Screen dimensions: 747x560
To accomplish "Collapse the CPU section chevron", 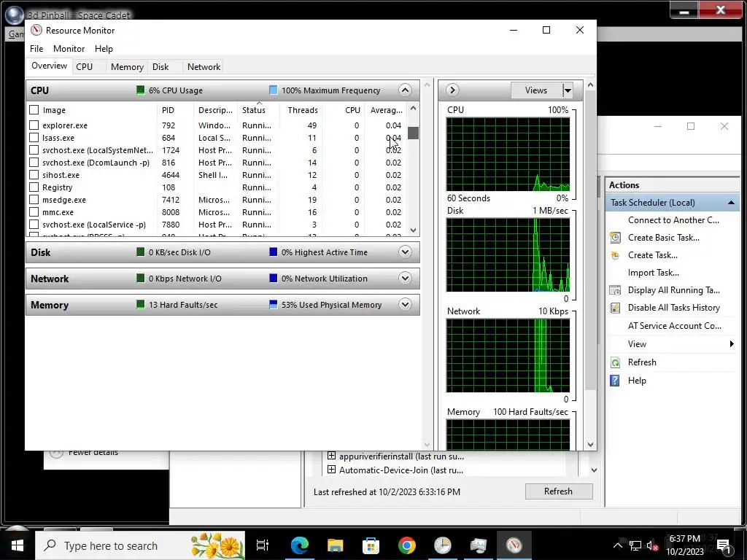I will [405, 90].
